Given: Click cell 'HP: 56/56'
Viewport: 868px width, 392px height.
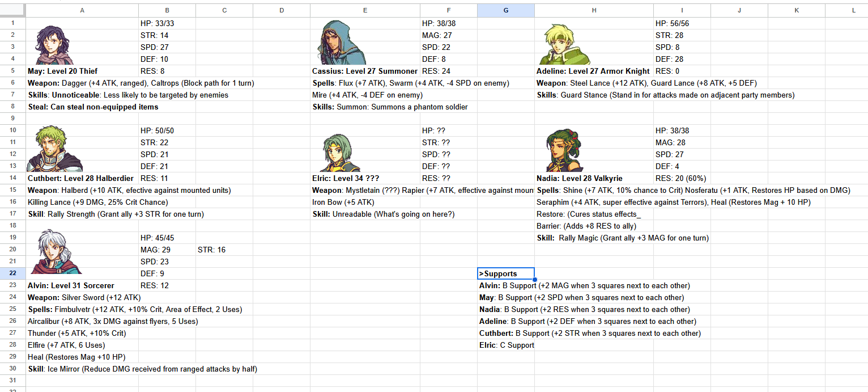Looking at the screenshot, I should click(682, 23).
